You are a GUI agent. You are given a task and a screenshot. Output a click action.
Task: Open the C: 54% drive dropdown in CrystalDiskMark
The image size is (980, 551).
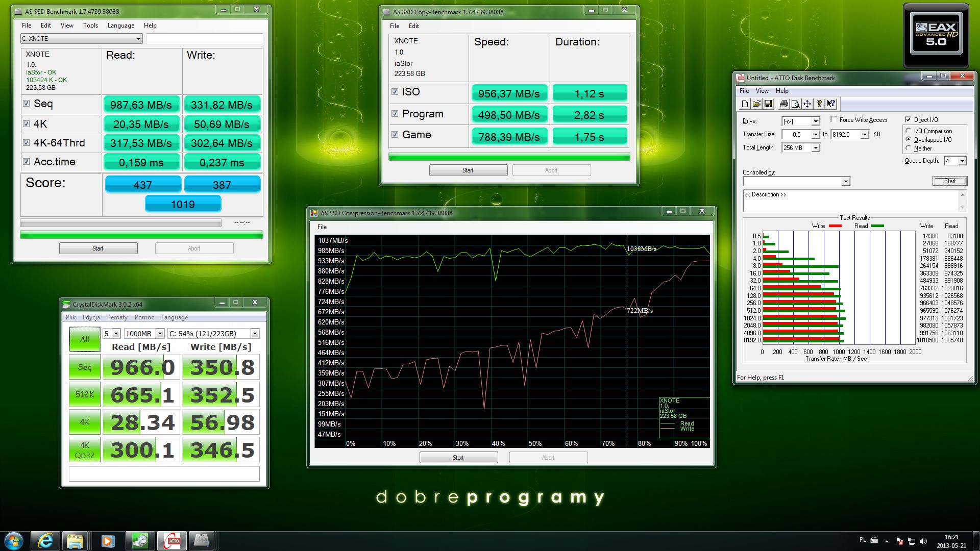pyautogui.click(x=213, y=334)
